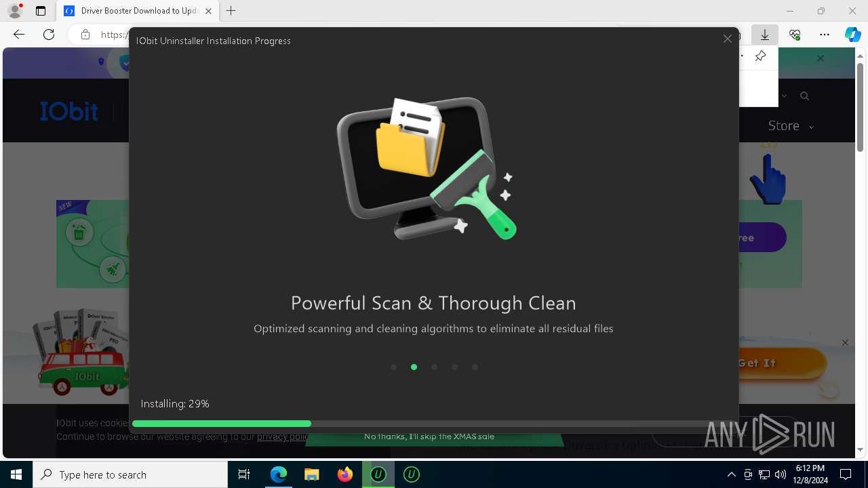This screenshot has width=868, height=488.
Task: Dismiss the top website promo banner
Action: pyautogui.click(x=821, y=58)
